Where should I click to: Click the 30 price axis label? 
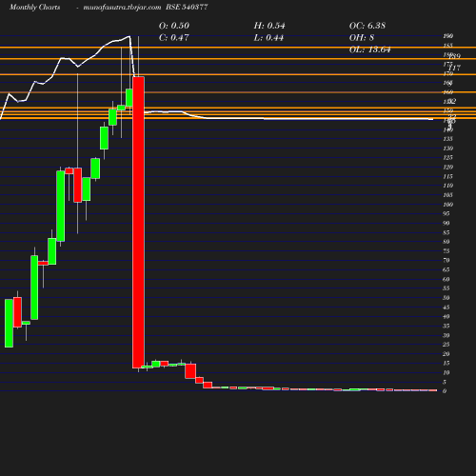tap(446, 335)
